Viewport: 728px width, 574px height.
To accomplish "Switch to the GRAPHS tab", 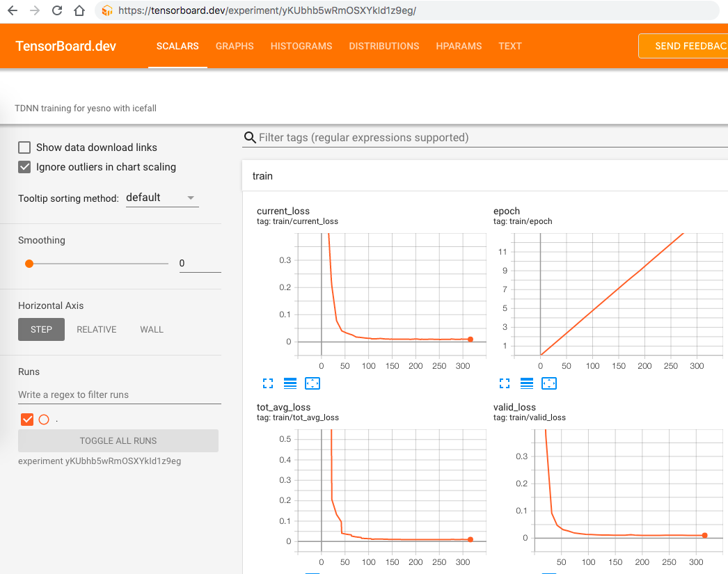I will pyautogui.click(x=235, y=46).
